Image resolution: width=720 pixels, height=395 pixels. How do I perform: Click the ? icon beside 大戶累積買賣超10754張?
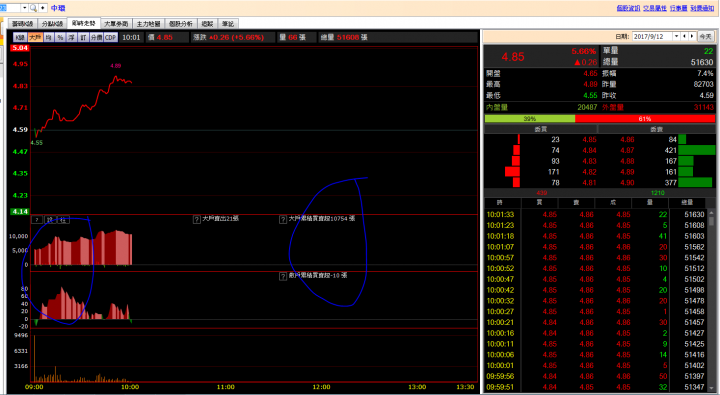point(283,220)
